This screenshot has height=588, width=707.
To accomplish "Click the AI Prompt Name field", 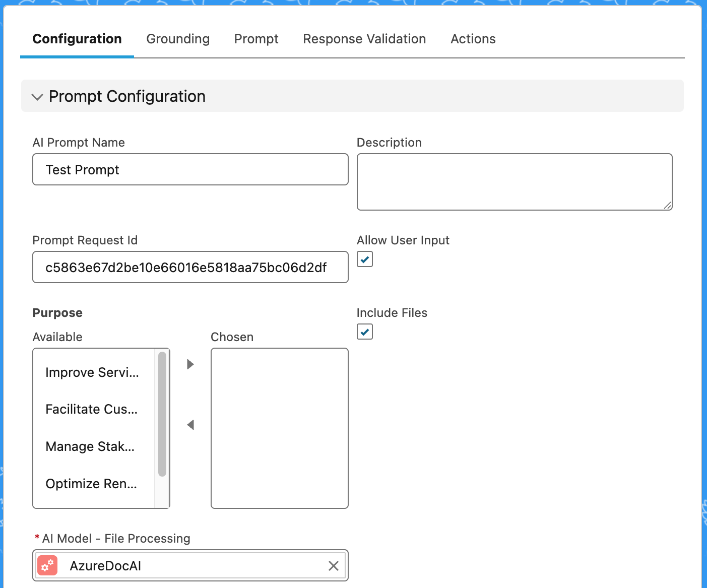I will click(190, 170).
